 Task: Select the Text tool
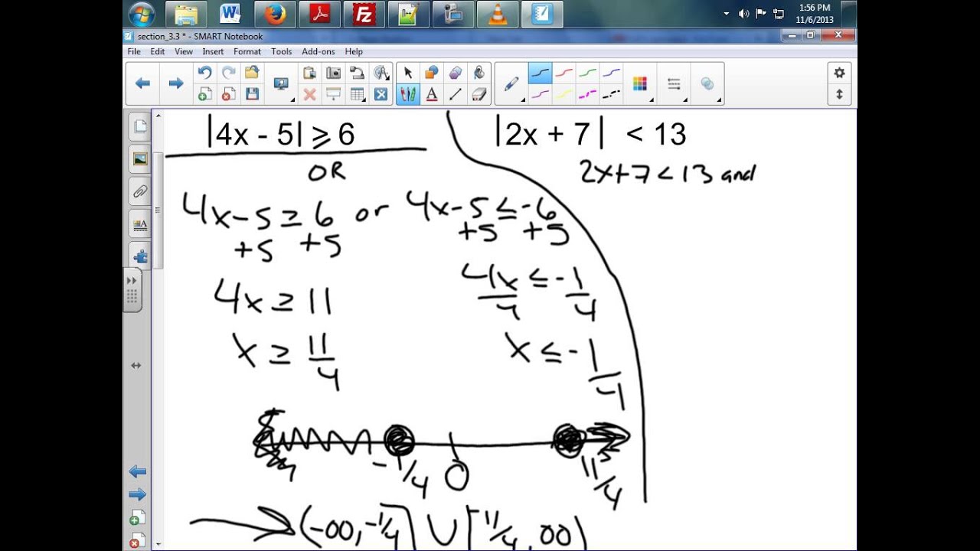432,94
